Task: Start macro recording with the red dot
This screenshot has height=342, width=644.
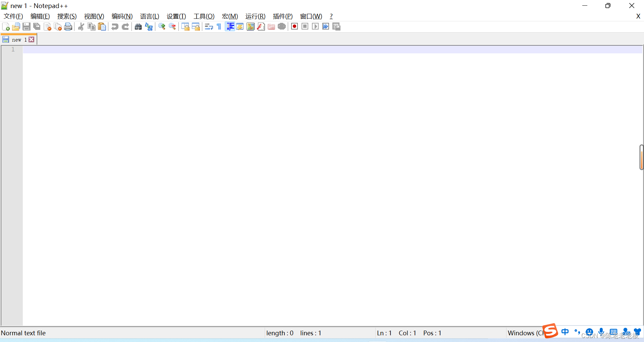Action: pyautogui.click(x=294, y=27)
